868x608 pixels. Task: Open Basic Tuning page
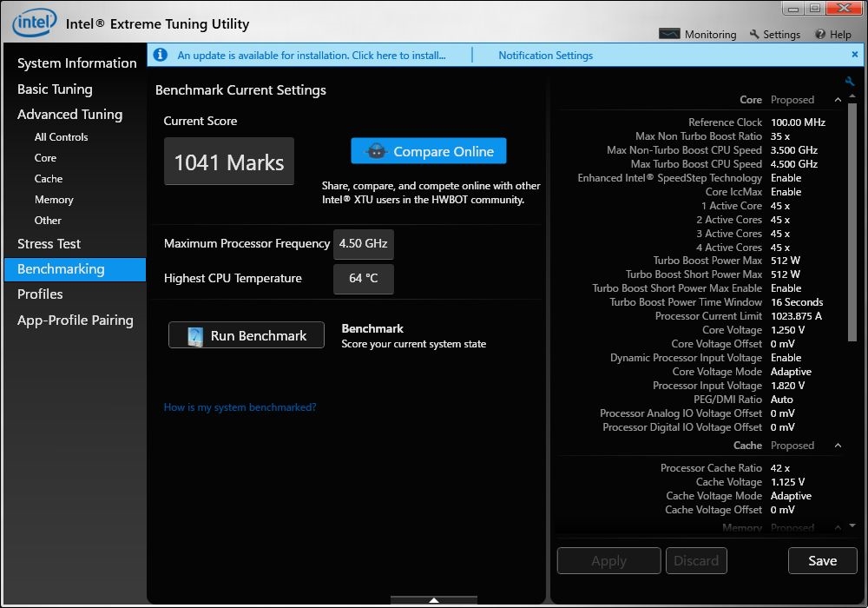55,89
